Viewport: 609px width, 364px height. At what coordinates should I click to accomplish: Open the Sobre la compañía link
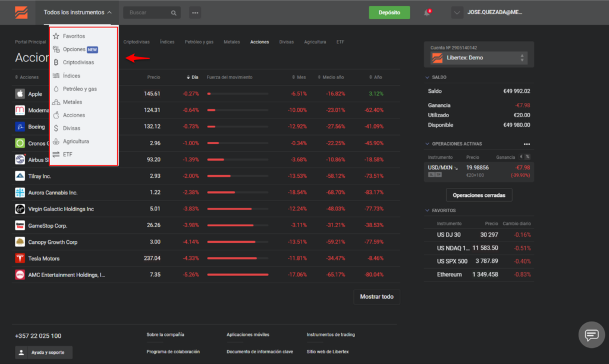coord(165,334)
